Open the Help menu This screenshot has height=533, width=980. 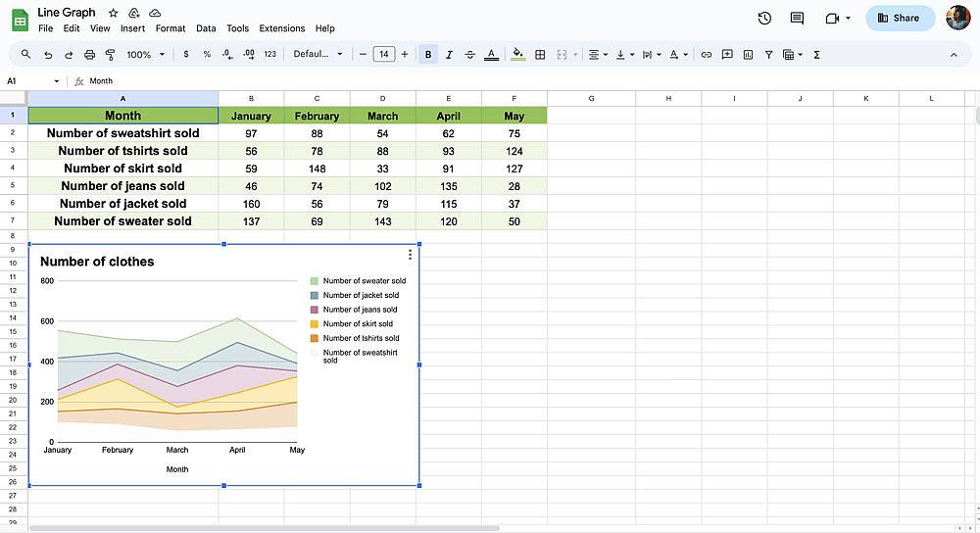325,28
